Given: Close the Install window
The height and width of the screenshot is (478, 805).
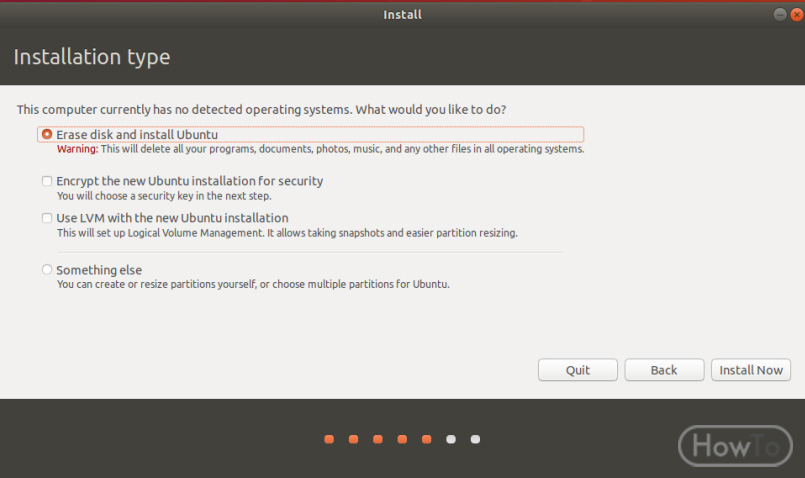Looking at the screenshot, I should [797, 14].
